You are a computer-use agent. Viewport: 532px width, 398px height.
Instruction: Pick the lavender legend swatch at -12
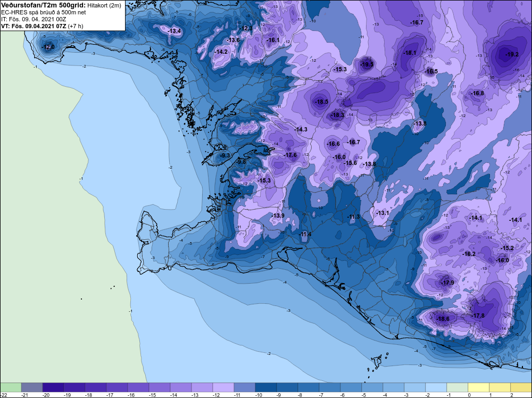pyautogui.click(x=223, y=387)
